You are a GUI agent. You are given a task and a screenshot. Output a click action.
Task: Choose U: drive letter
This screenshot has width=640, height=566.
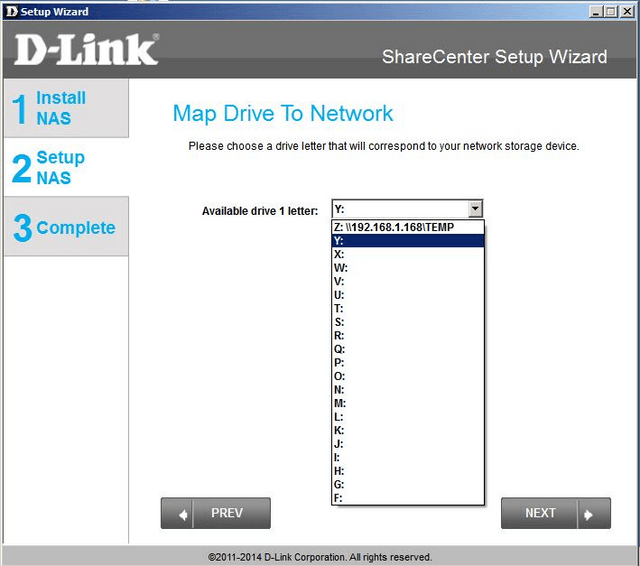coord(408,295)
